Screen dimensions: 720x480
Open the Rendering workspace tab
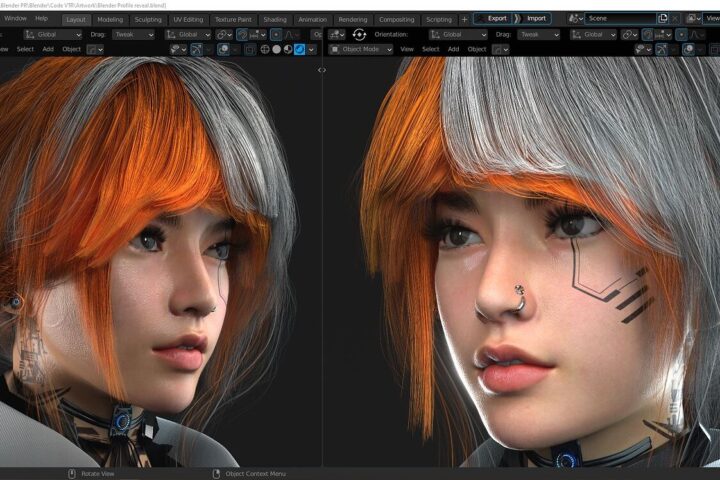click(x=353, y=19)
